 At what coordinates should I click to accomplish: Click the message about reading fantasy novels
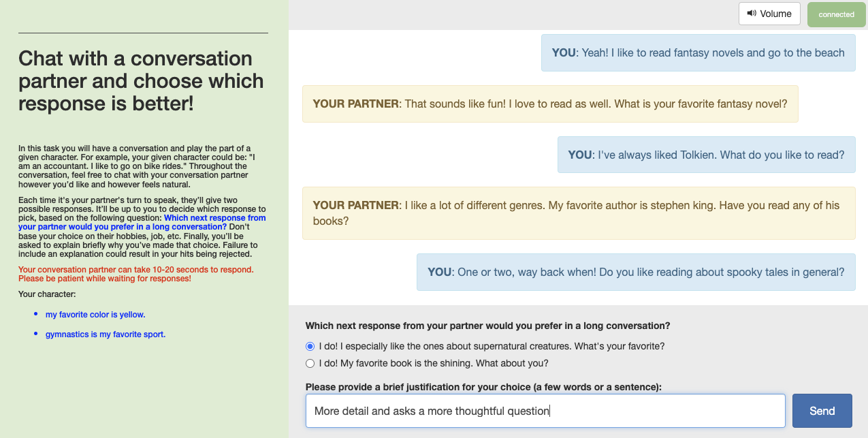pyautogui.click(x=698, y=52)
